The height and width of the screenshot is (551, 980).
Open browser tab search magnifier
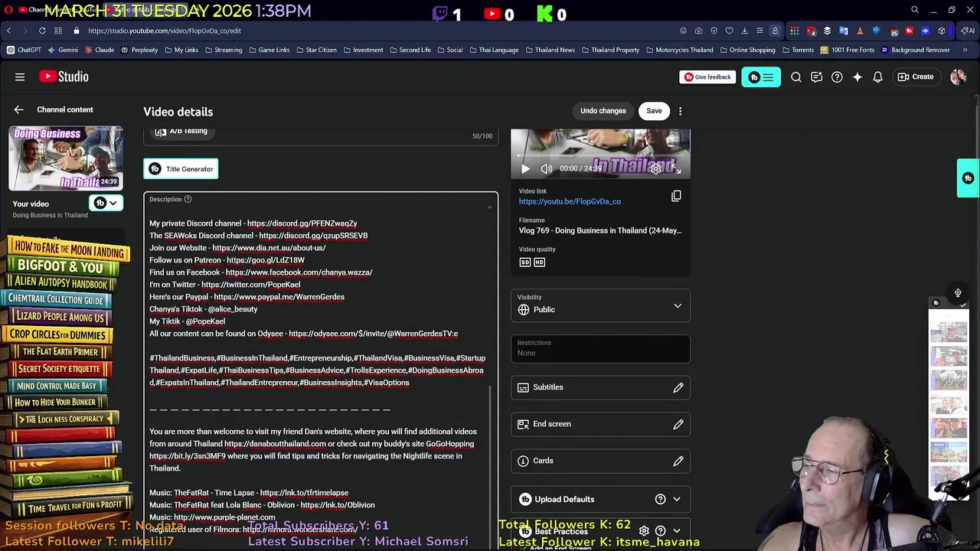point(915,10)
